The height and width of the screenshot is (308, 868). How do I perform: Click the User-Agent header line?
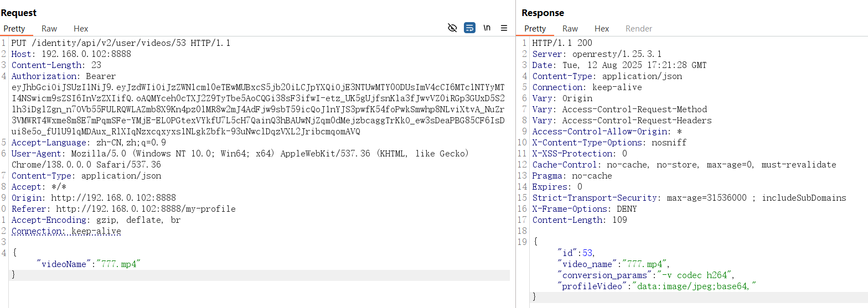(x=240, y=154)
